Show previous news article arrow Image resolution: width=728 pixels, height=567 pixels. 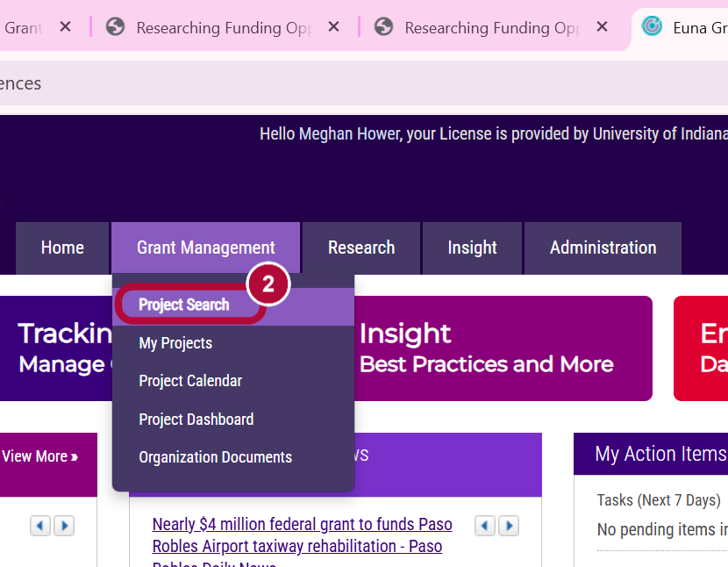485,526
